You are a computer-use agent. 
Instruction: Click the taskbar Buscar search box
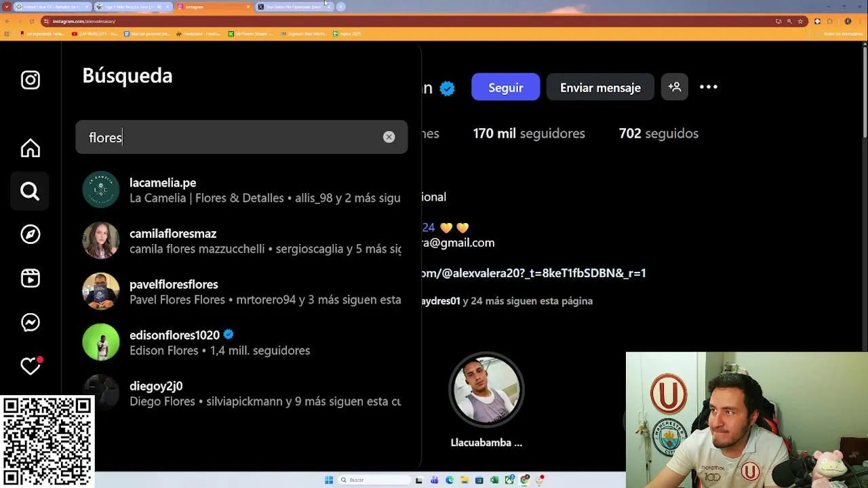(375, 480)
